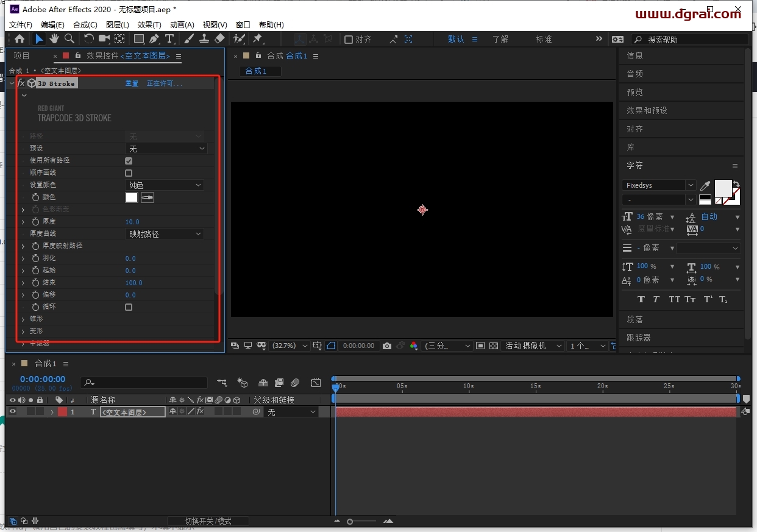
Task: Hide layer 1 using eye toggle
Action: (12, 412)
